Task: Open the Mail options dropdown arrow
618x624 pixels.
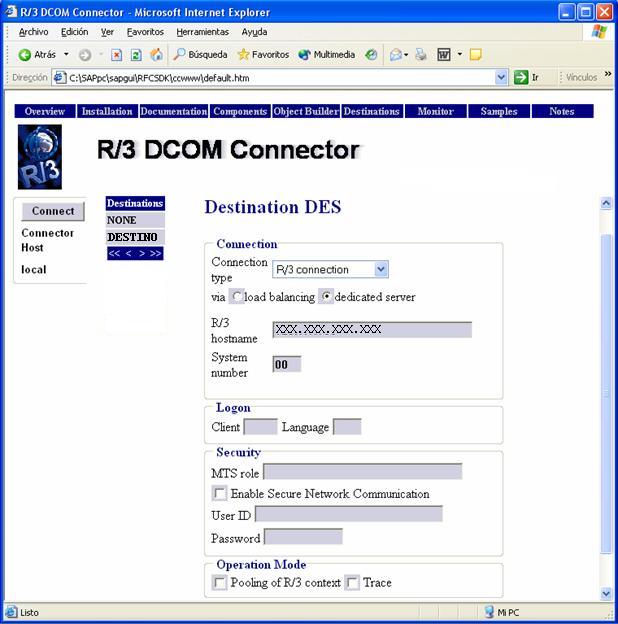Action: [x=406, y=55]
